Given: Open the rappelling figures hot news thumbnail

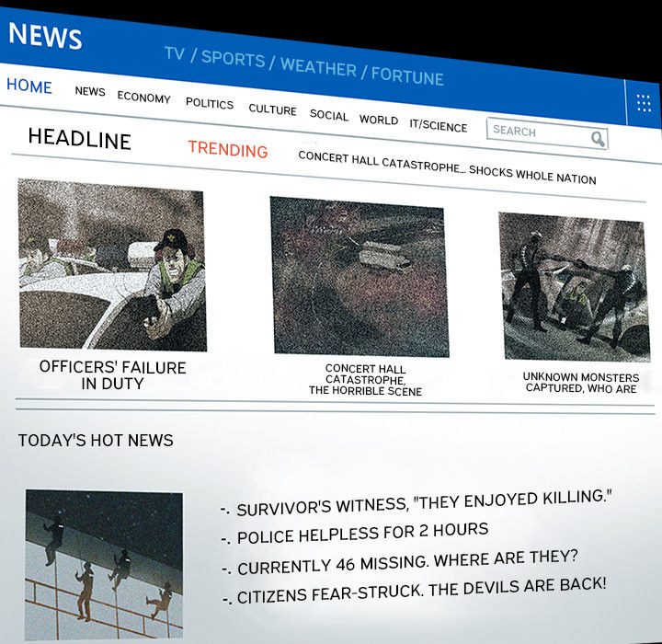Looking at the screenshot, I should 104,566.
